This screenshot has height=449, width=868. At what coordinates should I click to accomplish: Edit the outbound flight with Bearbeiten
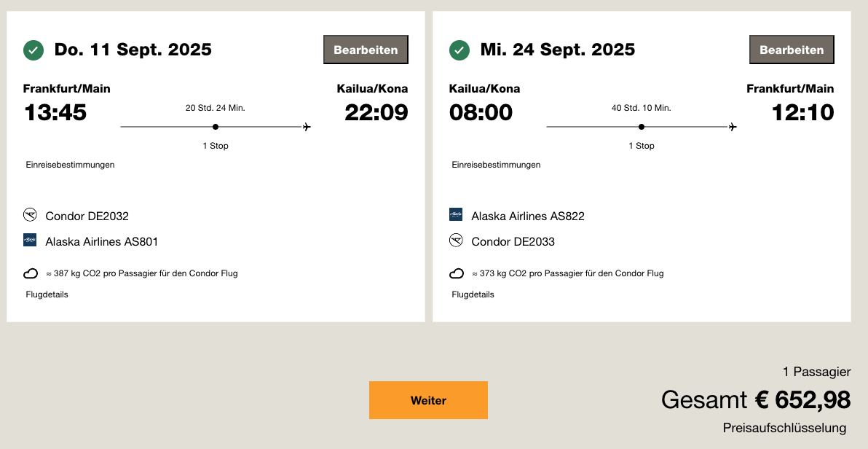coord(366,50)
